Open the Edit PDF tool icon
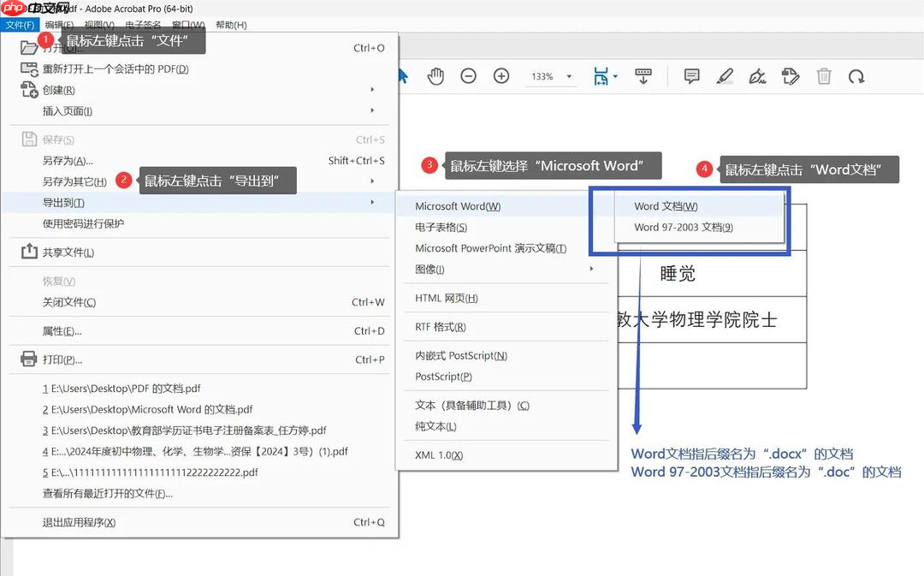 coord(790,76)
